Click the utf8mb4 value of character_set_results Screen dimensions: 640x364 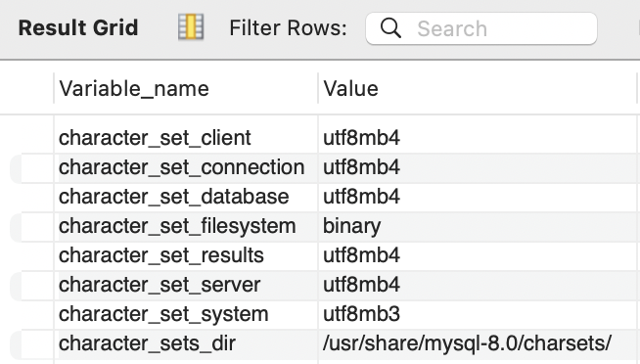[361, 255]
